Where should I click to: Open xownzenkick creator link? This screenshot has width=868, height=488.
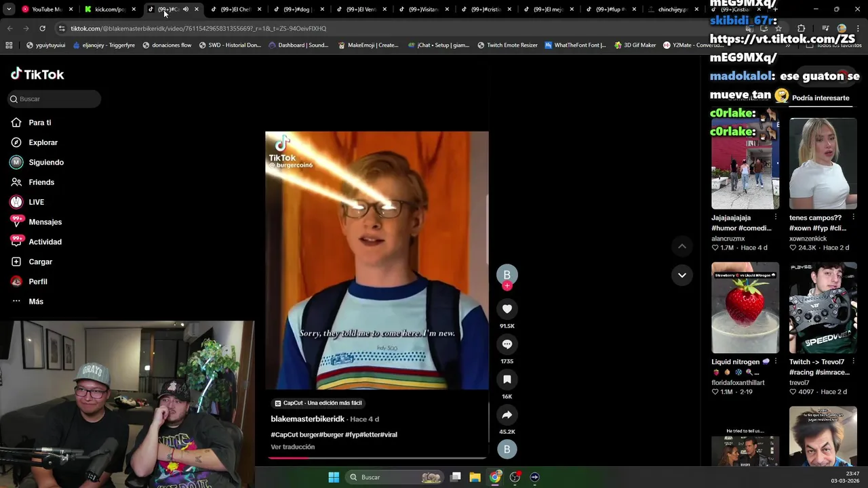pos(808,239)
